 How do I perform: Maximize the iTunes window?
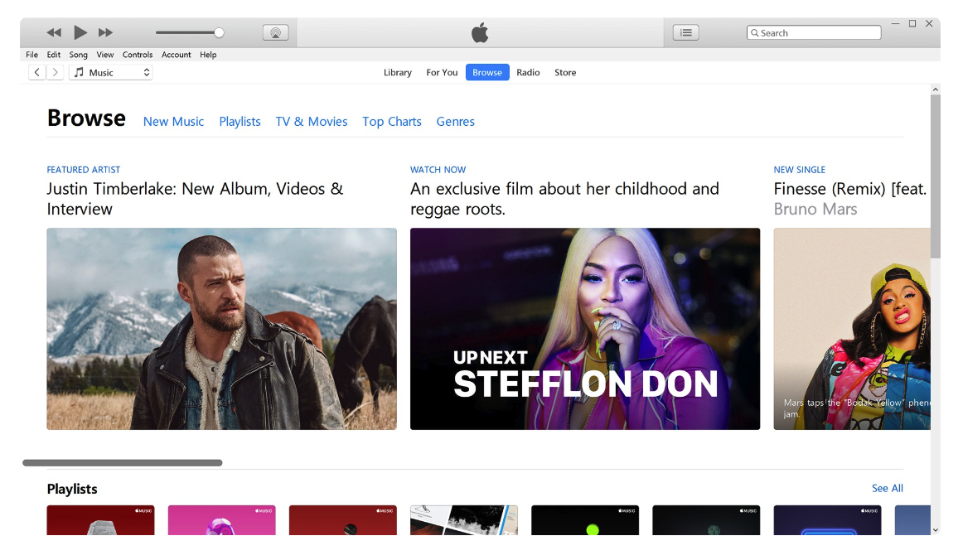click(912, 23)
